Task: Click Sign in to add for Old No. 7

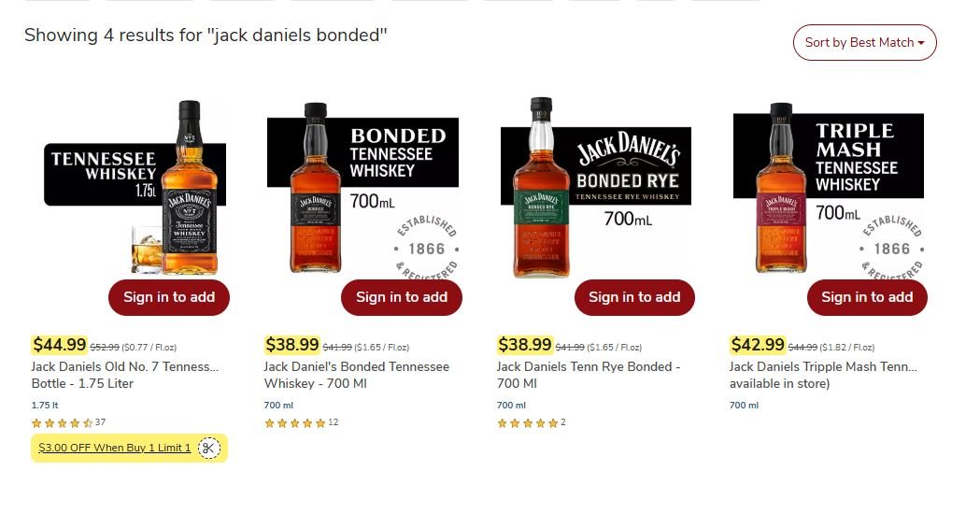Action: point(169,297)
